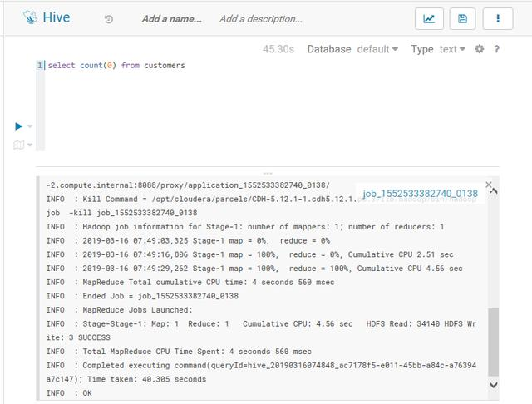Open the arrow dropdown beside the explain icon
This screenshot has height=404, width=532.
click(x=30, y=145)
